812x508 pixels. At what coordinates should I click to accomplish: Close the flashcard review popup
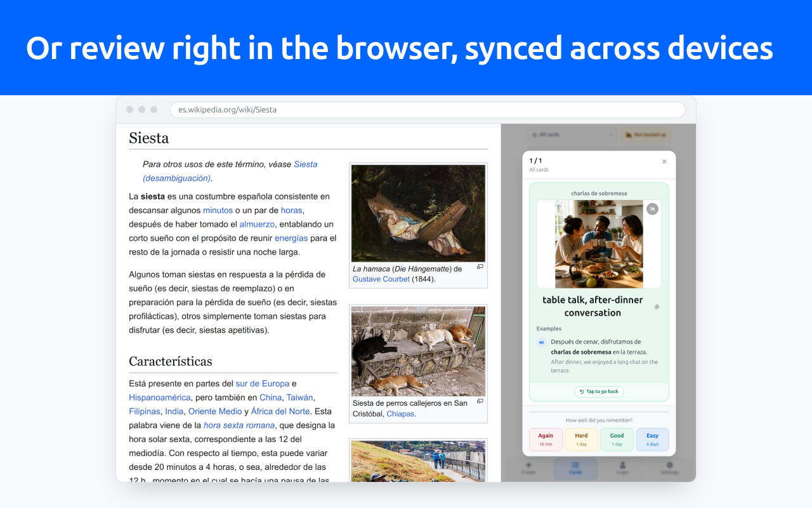point(664,161)
